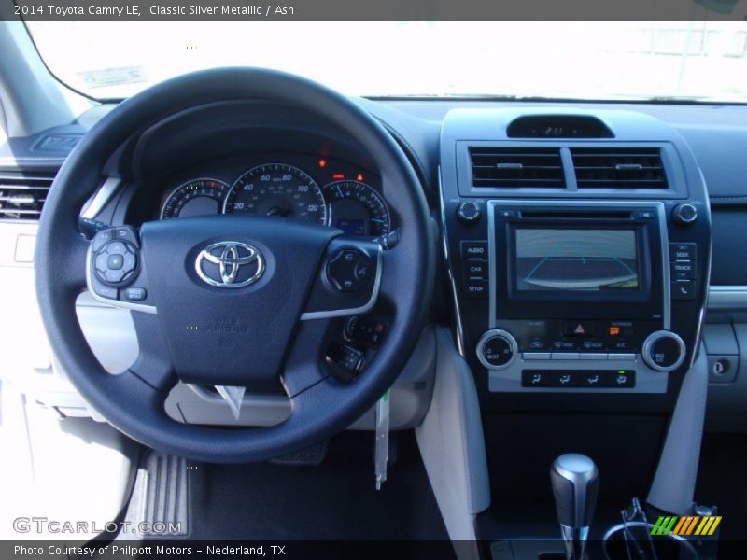Click the Toyota emblem on steering wheel
Image resolution: width=747 pixels, height=560 pixels.
pyautogui.click(x=230, y=264)
